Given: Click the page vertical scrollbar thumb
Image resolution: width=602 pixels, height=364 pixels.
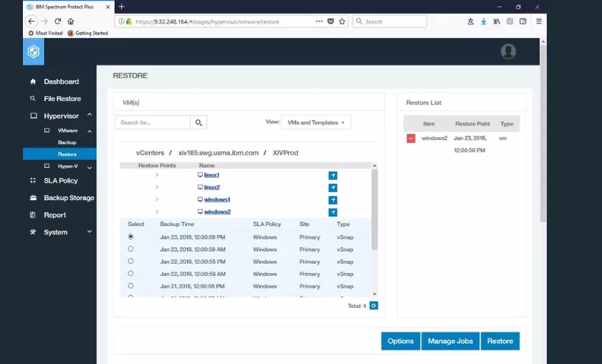Looking at the screenshot, I should click(543, 133).
